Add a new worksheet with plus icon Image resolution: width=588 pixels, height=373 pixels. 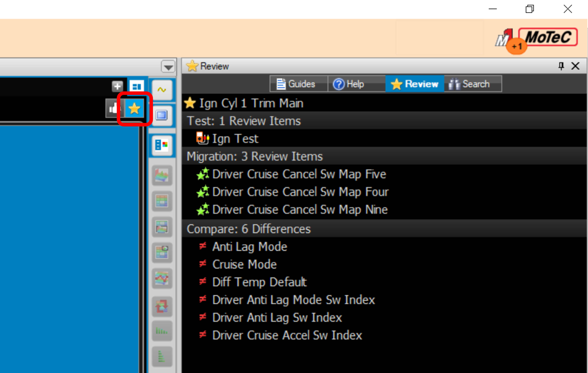(x=117, y=86)
